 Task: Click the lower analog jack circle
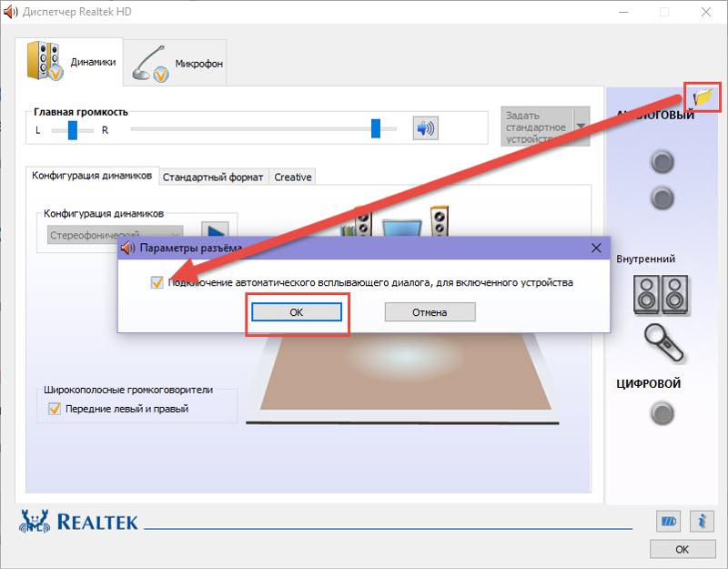click(662, 198)
